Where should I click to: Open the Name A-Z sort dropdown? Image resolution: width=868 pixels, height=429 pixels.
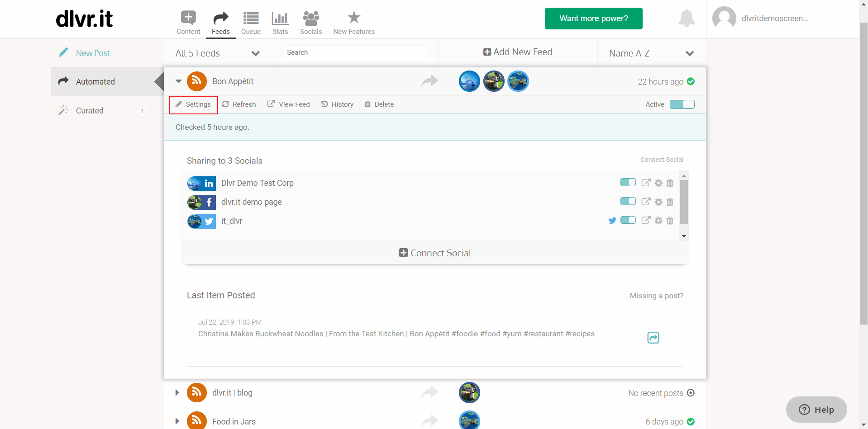[x=652, y=53]
